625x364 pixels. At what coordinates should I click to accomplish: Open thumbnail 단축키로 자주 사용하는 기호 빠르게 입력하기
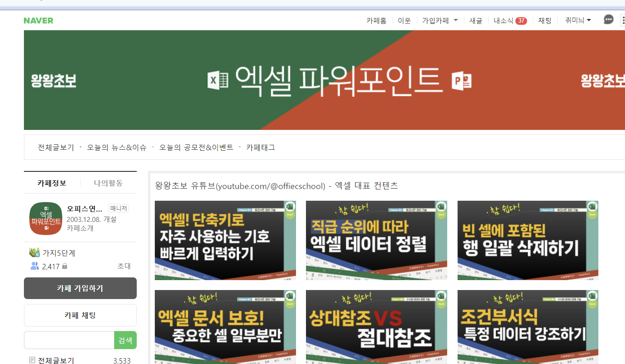pos(226,240)
